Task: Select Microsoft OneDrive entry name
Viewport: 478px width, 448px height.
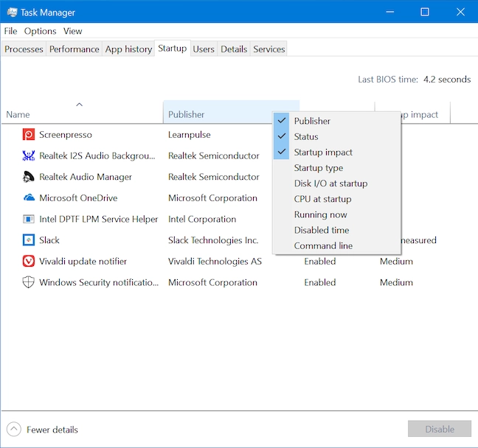Action: click(78, 198)
